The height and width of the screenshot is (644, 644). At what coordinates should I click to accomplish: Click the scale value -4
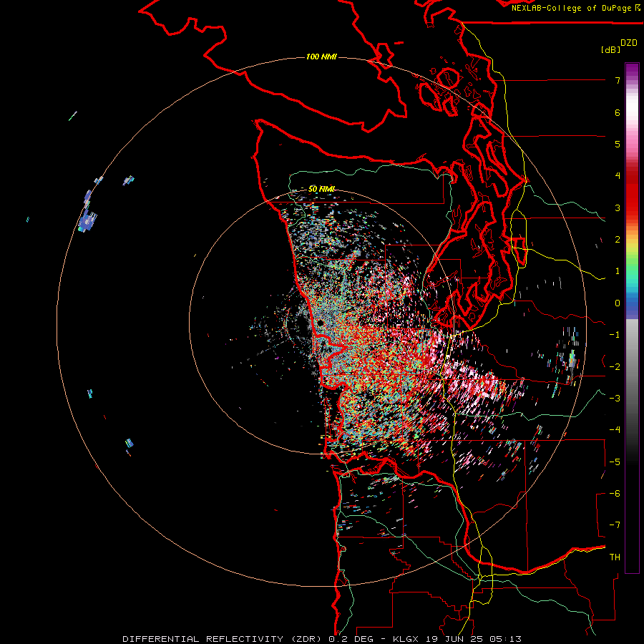point(615,430)
